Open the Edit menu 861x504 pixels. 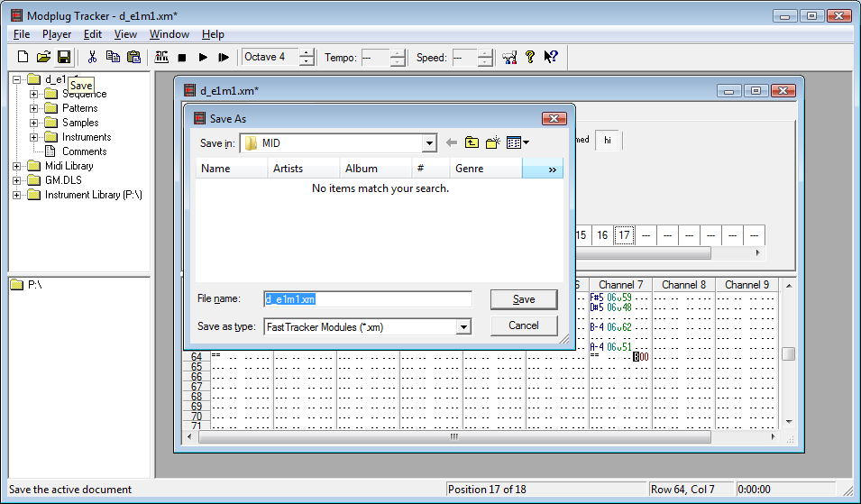[x=92, y=34]
